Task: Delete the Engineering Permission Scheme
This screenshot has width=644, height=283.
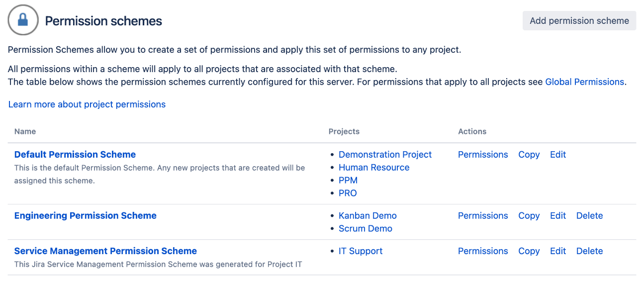Action: pos(590,216)
